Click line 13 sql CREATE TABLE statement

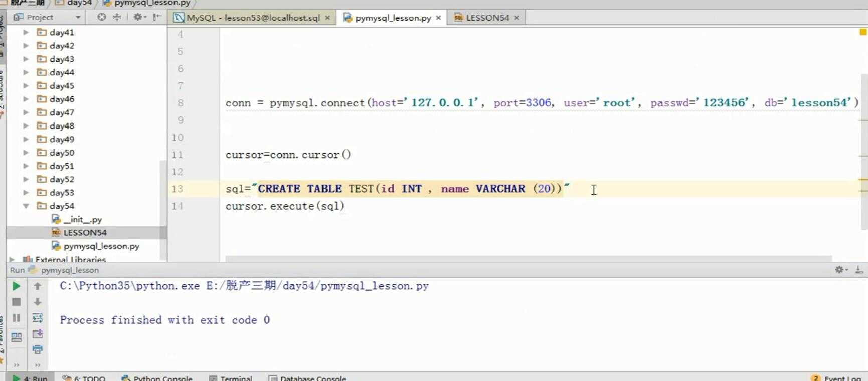(x=398, y=189)
